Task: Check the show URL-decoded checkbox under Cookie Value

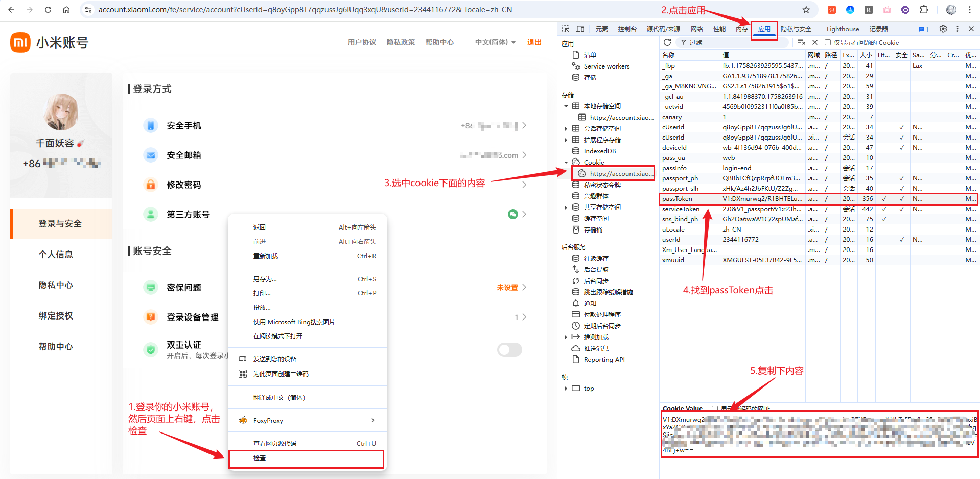Action: (x=715, y=408)
